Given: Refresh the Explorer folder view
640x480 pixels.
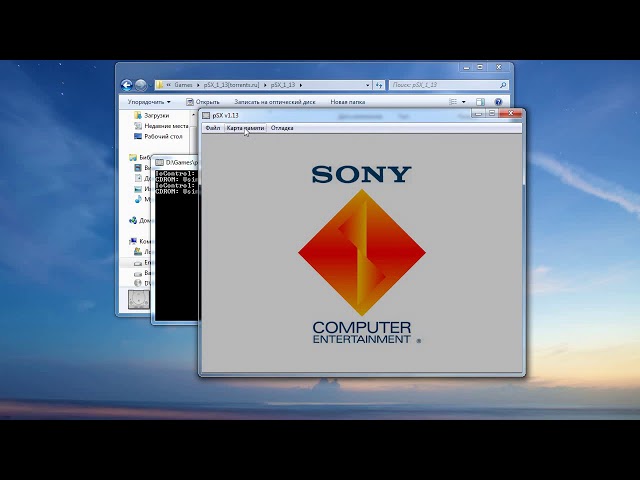Looking at the screenshot, I should (379, 85).
